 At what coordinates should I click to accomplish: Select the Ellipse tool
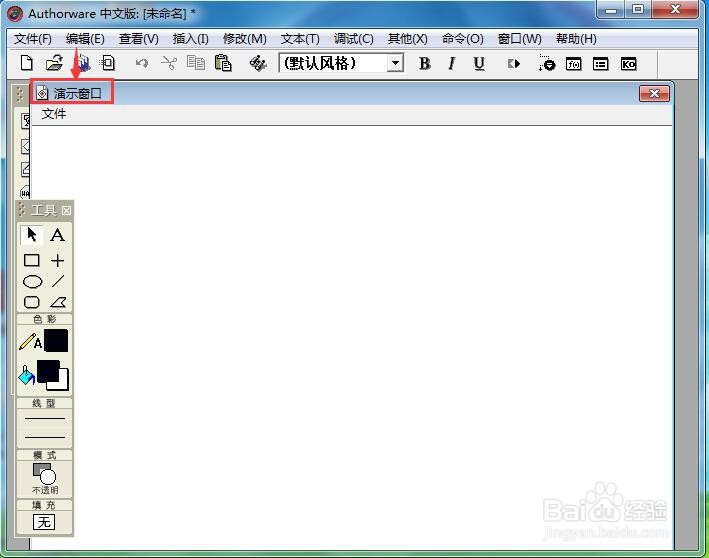click(x=33, y=281)
